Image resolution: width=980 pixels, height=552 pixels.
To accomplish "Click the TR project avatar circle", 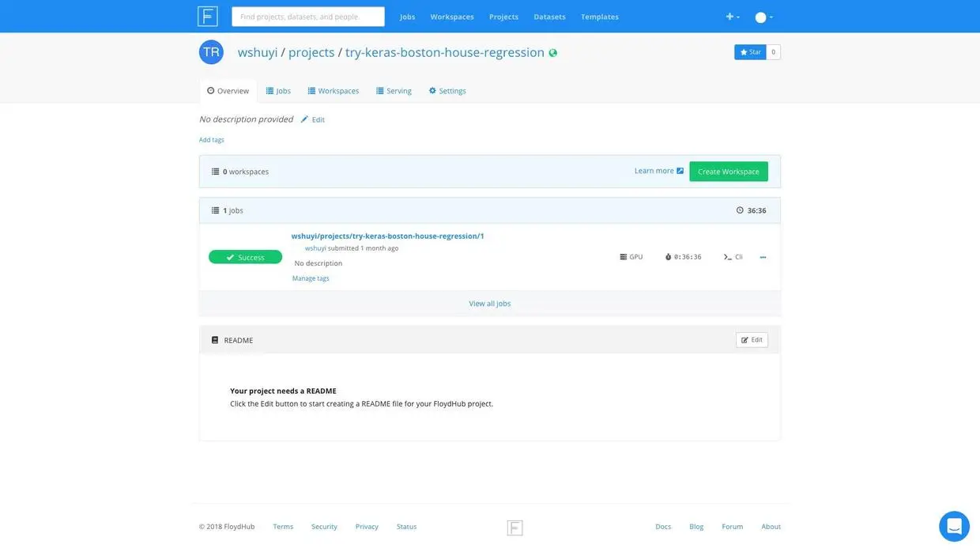I will coord(211,52).
